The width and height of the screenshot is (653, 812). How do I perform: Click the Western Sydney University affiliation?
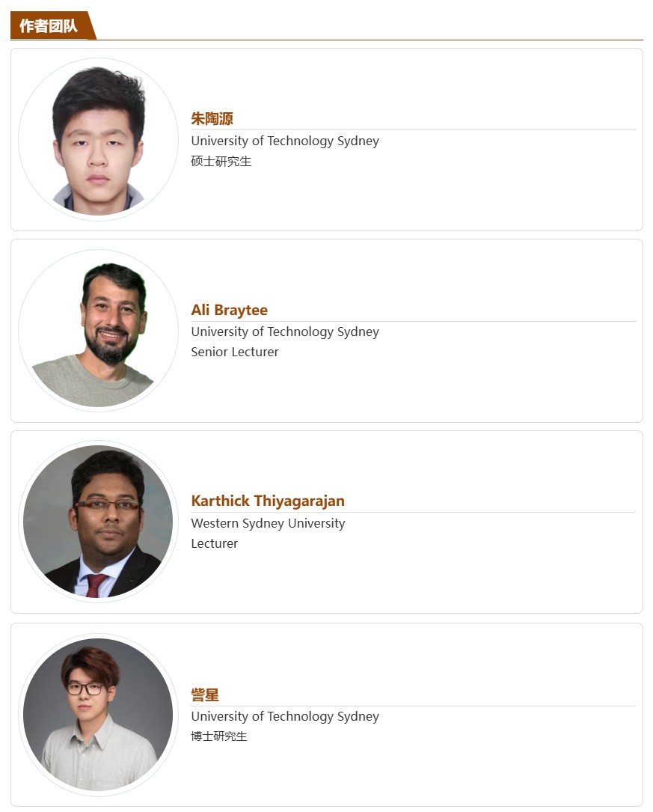coord(268,523)
